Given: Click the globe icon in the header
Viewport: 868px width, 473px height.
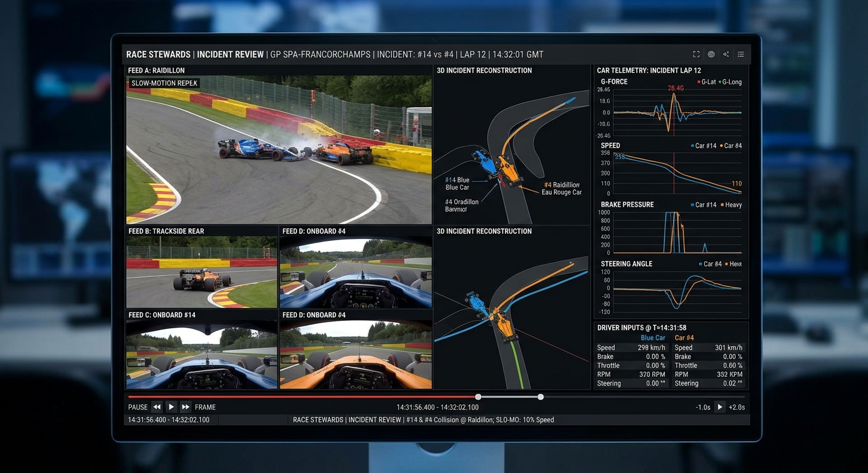Looking at the screenshot, I should [711, 54].
